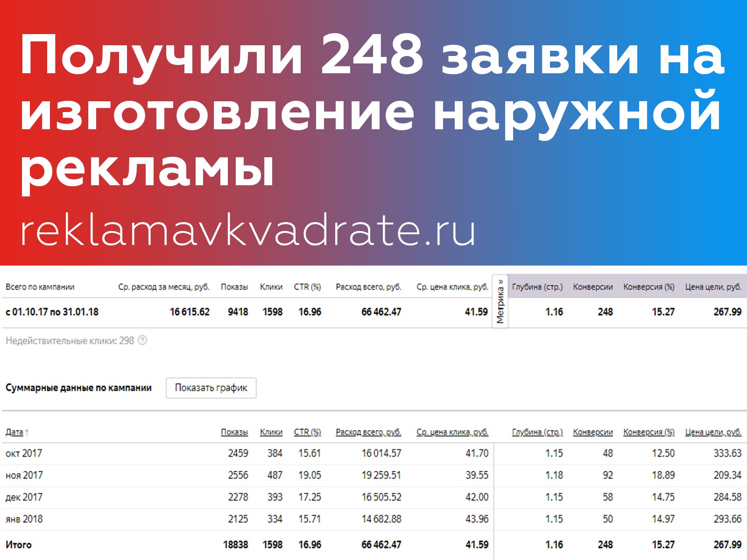Viewport: 747px width, 560px height.
Task: Click January conversion rate 14.97
Action: coord(663,519)
